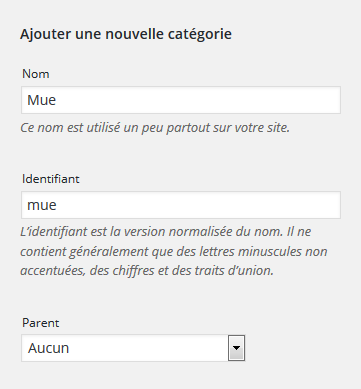Click the Identifiant field label
The image size is (361, 389).
[51, 179]
